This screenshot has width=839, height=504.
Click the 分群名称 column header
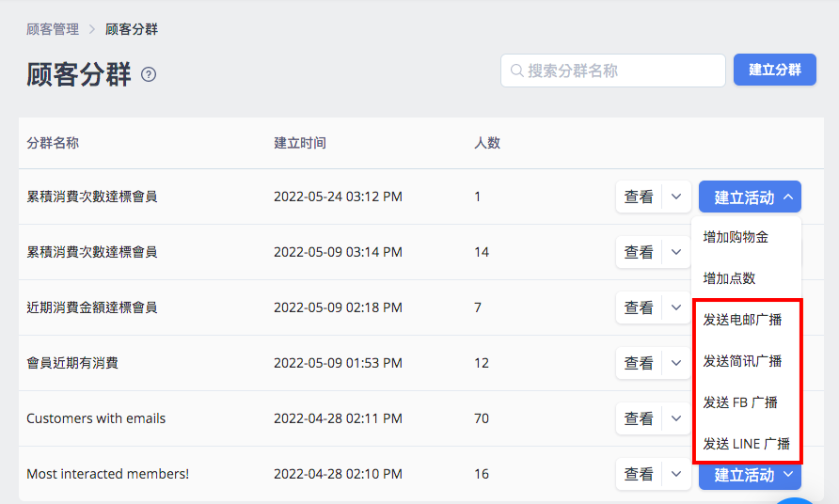53,143
